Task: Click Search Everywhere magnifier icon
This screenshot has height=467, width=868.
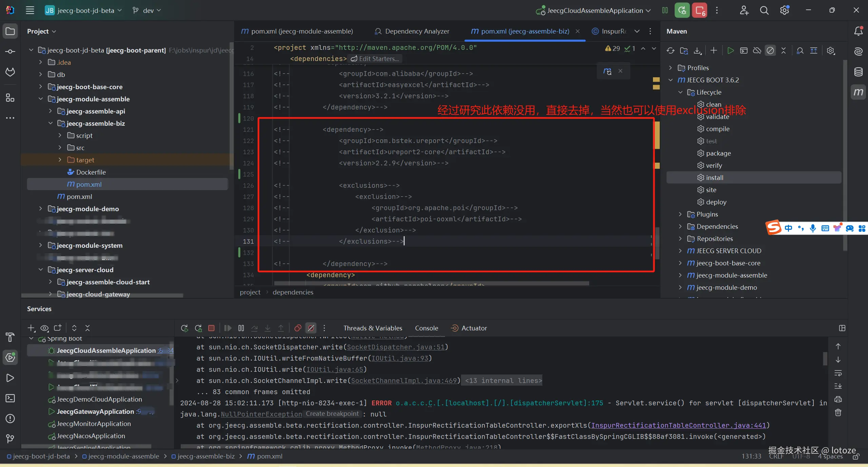Action: tap(764, 11)
